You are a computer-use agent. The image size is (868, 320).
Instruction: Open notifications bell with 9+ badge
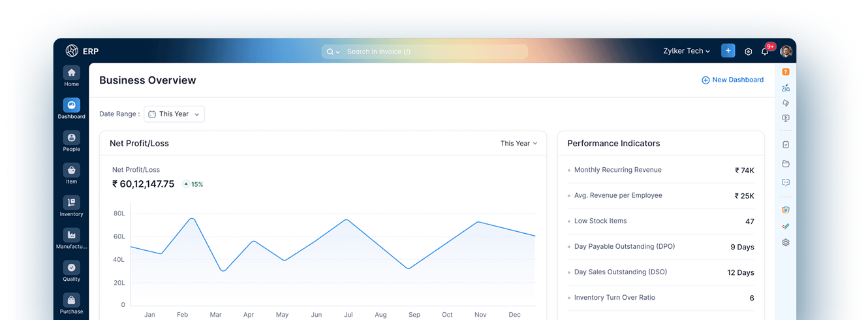tap(766, 51)
